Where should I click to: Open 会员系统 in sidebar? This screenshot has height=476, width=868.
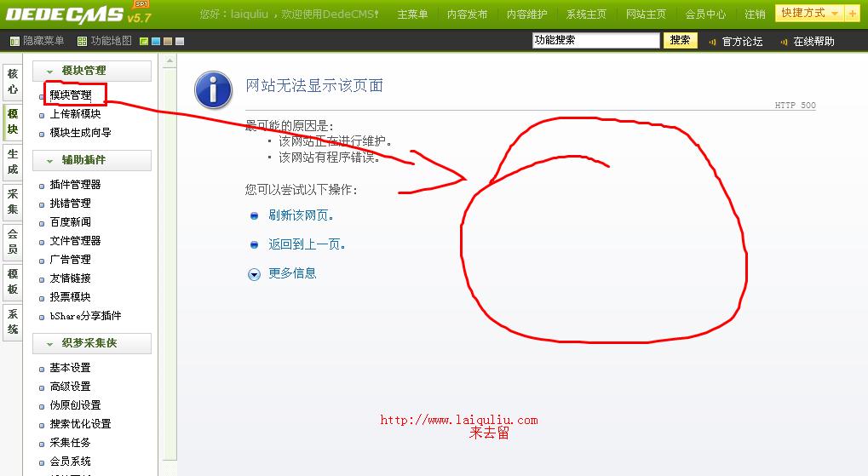(x=71, y=461)
